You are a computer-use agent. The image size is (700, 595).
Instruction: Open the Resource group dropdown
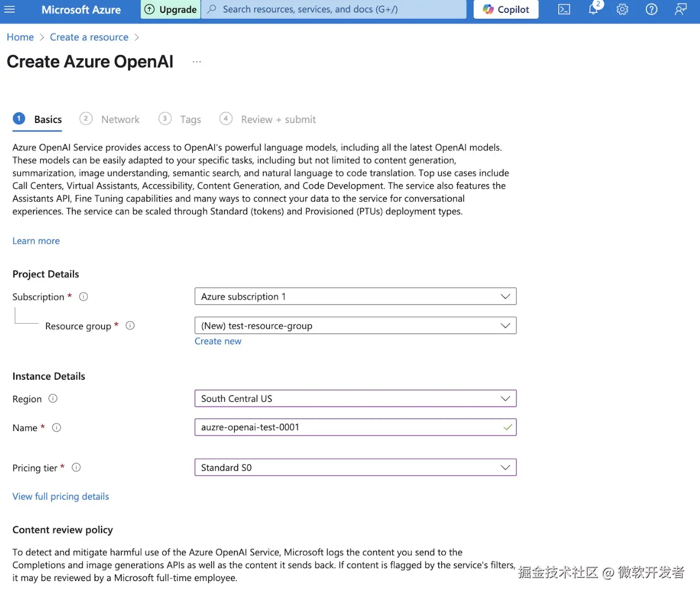pos(355,325)
